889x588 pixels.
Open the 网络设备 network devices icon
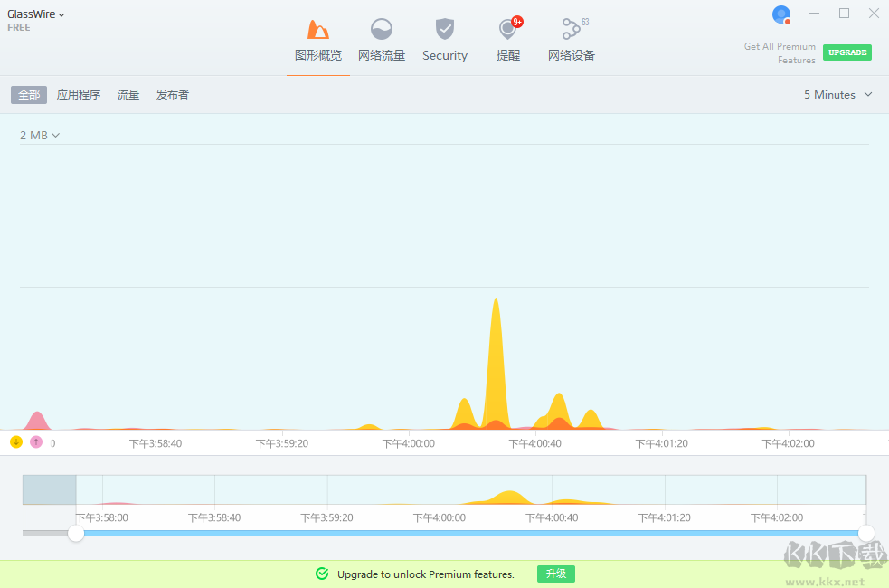pos(571,30)
